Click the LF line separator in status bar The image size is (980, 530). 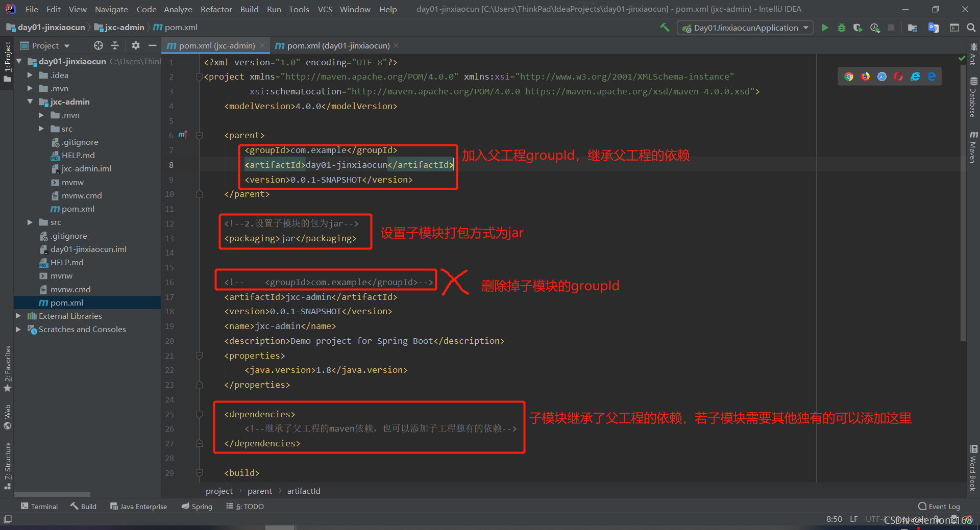(x=854, y=519)
